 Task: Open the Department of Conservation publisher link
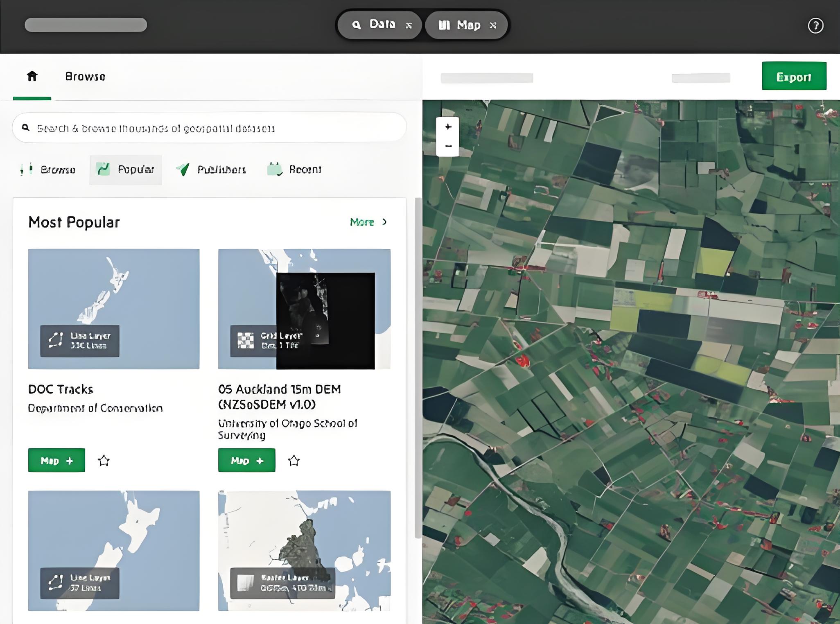95,408
